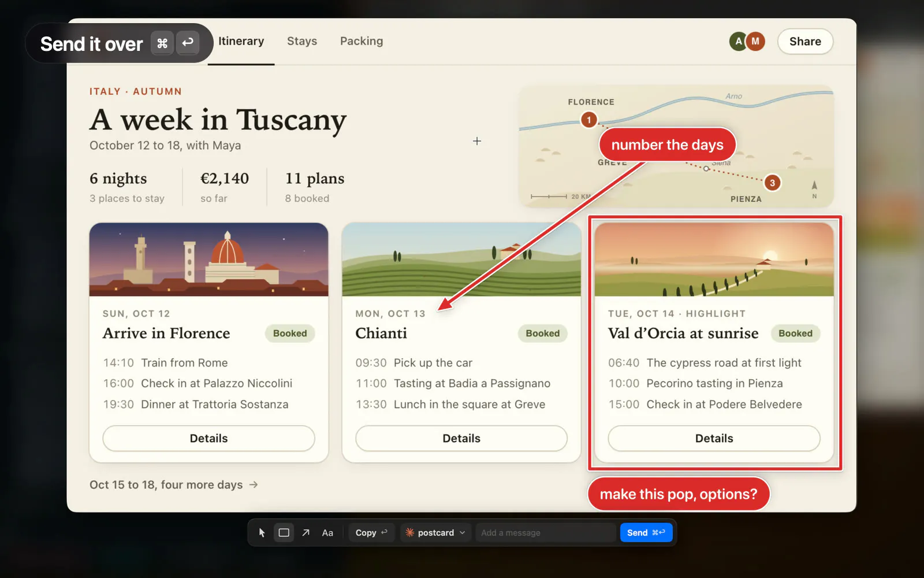Click the Chianti vineyard card image
The image size is (924, 578).
(461, 260)
